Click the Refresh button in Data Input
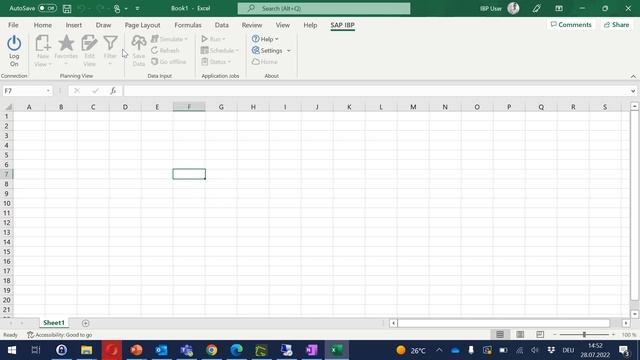The image size is (640, 360). pos(165,50)
